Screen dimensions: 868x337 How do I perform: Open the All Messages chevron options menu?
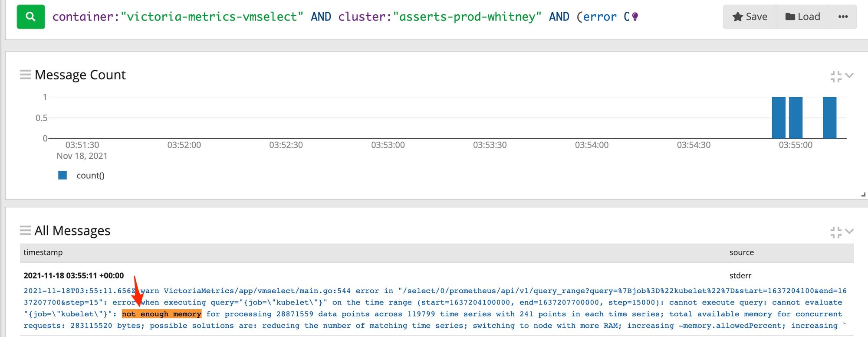(x=849, y=231)
